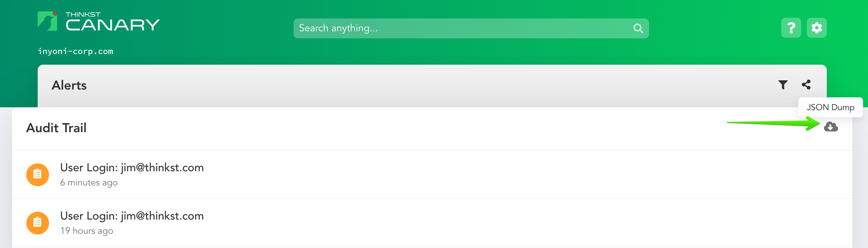The image size is (868, 248).
Task: Open first User Login jim@thinkst.com entry
Action: pyautogui.click(x=432, y=174)
